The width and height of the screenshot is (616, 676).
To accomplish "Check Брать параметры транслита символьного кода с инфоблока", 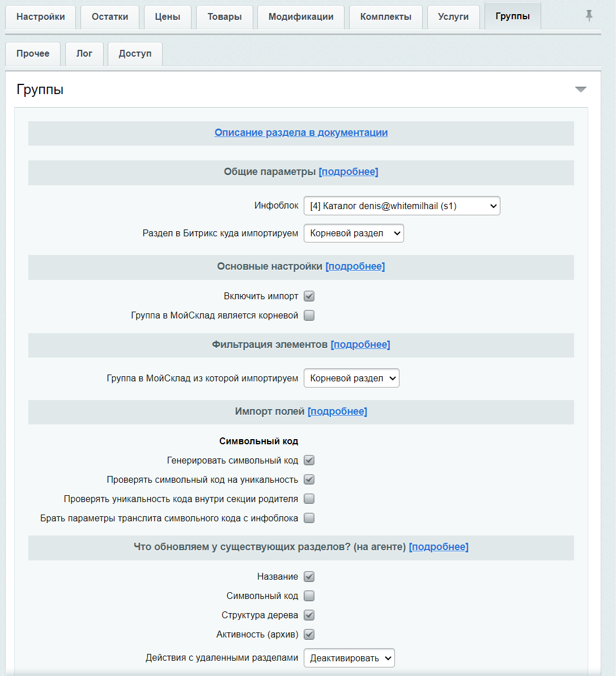I will [x=309, y=518].
